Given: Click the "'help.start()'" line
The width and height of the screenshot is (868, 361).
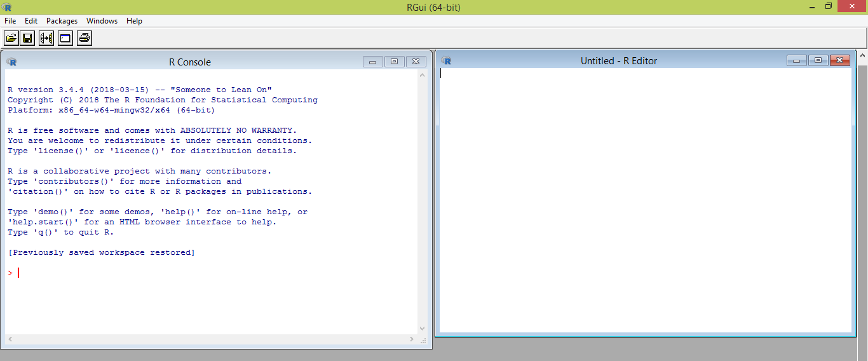Looking at the screenshot, I should tap(142, 222).
